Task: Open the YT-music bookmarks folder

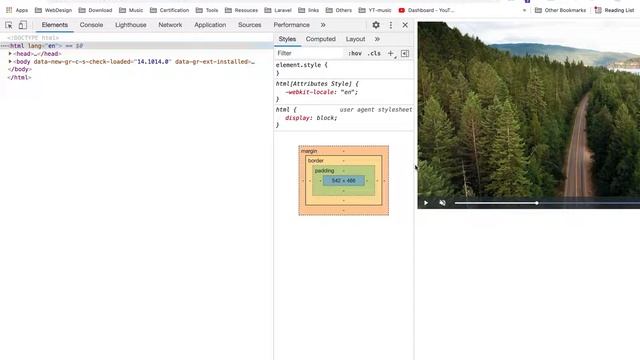Action: point(375,10)
